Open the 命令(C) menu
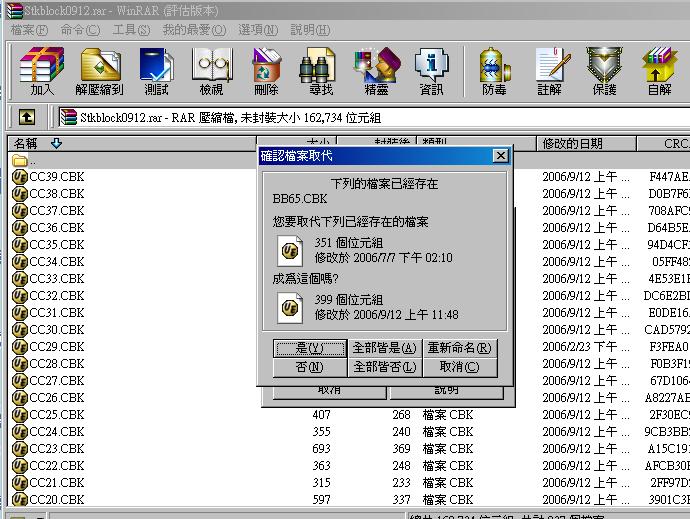Image resolution: width=690 pixels, height=519 pixels. coord(80,30)
